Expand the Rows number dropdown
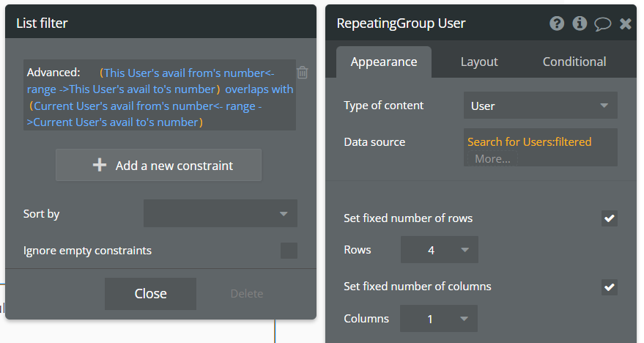The height and width of the screenshot is (343, 644). [439, 250]
